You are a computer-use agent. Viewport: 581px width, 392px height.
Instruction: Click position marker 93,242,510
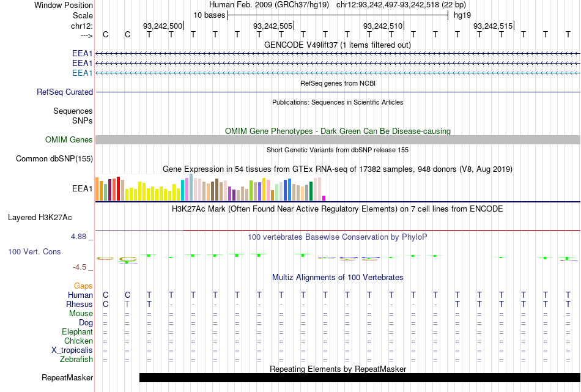click(x=383, y=26)
